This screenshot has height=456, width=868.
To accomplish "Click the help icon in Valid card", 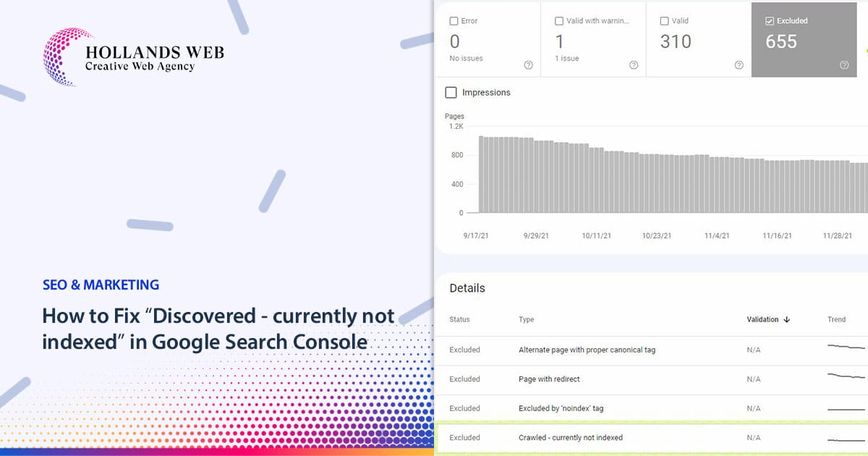I will [739, 65].
